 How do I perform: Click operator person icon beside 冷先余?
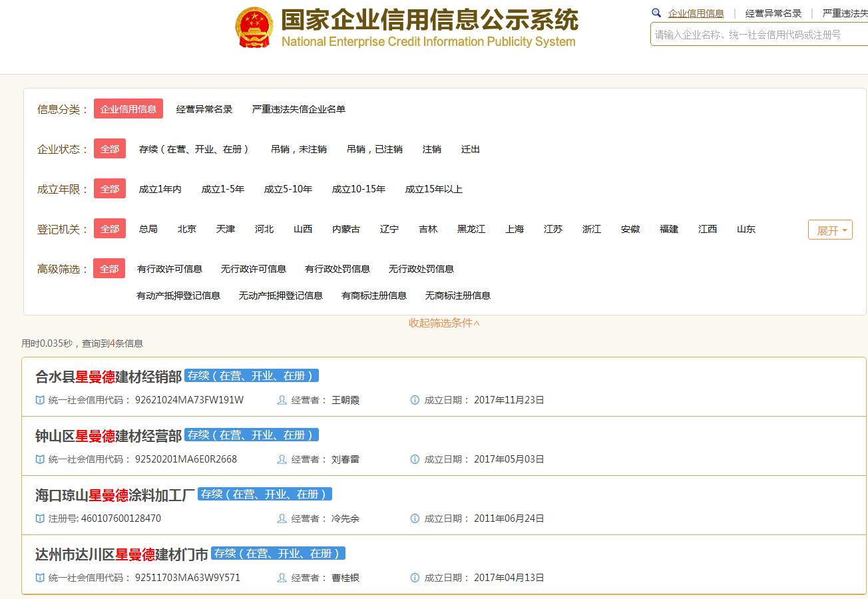[x=282, y=518]
